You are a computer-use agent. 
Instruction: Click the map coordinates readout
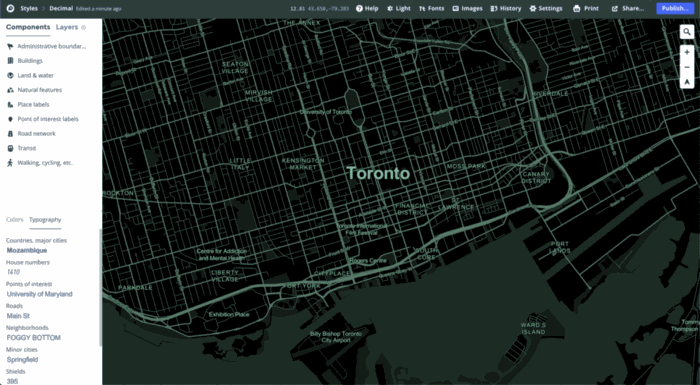(319, 8)
